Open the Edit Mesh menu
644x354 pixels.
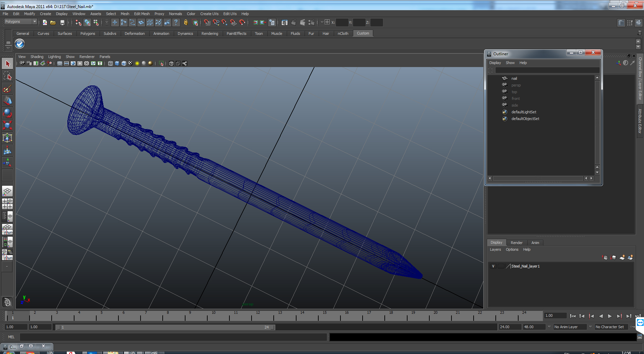(142, 14)
